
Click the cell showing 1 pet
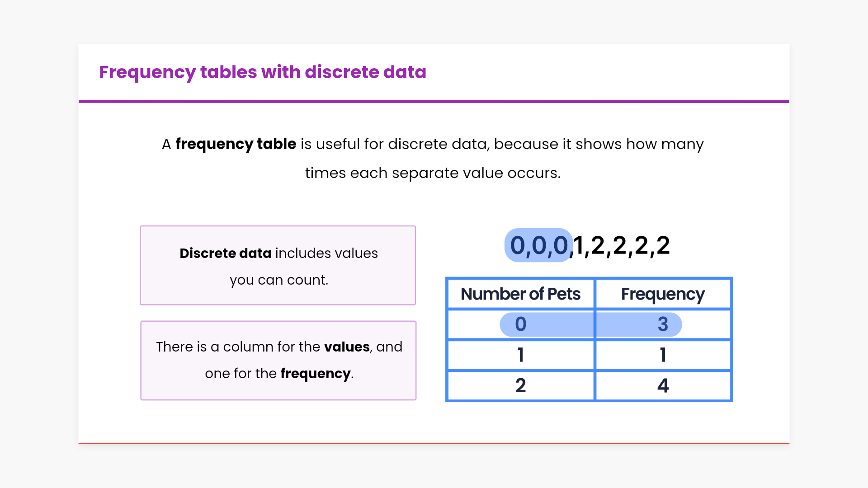click(x=520, y=355)
